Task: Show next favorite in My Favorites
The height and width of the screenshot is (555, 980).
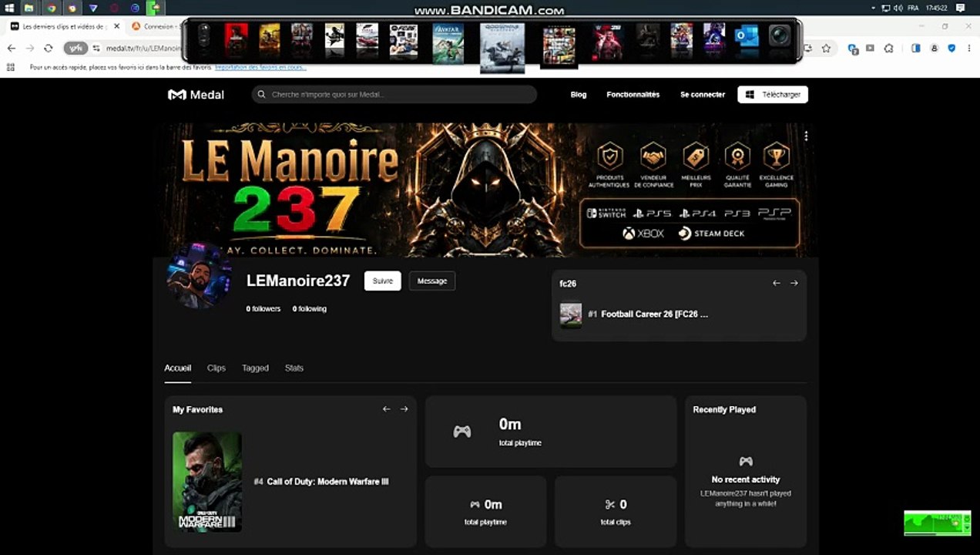Action: point(404,409)
